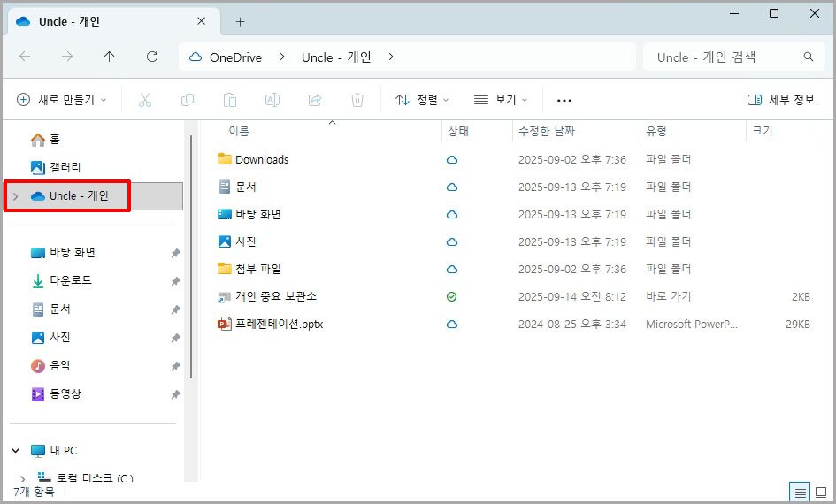Viewport: 836px width, 504px height.
Task: Select the 바탕 화면 folder in file list
Action: pyautogui.click(x=249, y=214)
